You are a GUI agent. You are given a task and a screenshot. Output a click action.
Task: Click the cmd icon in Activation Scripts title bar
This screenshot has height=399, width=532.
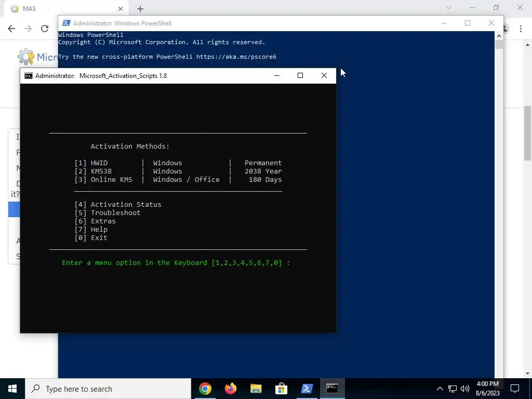pyautogui.click(x=29, y=76)
